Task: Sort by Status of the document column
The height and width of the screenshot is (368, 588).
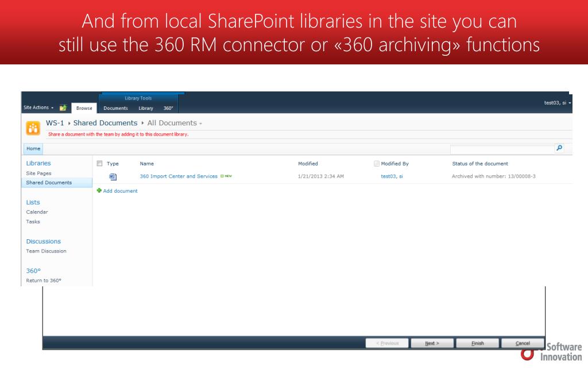Action: pos(480,164)
